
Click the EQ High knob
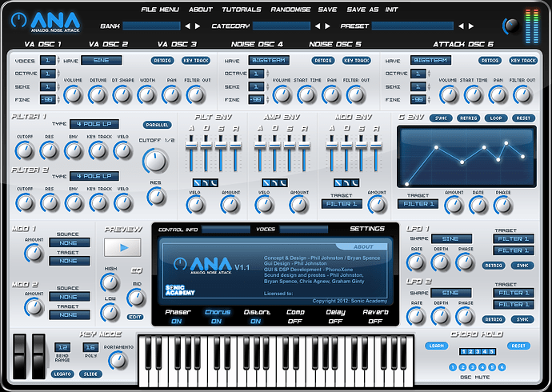[x=110, y=282]
